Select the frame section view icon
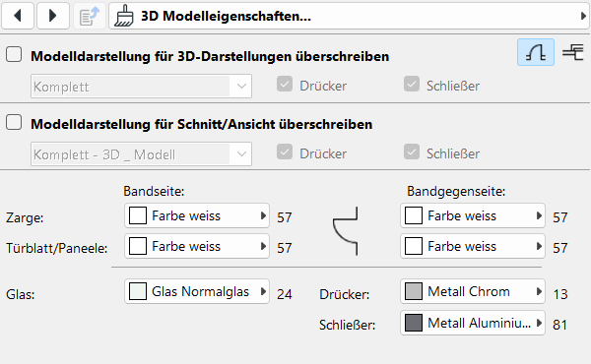Screen dimensions: 591x364 573,52
